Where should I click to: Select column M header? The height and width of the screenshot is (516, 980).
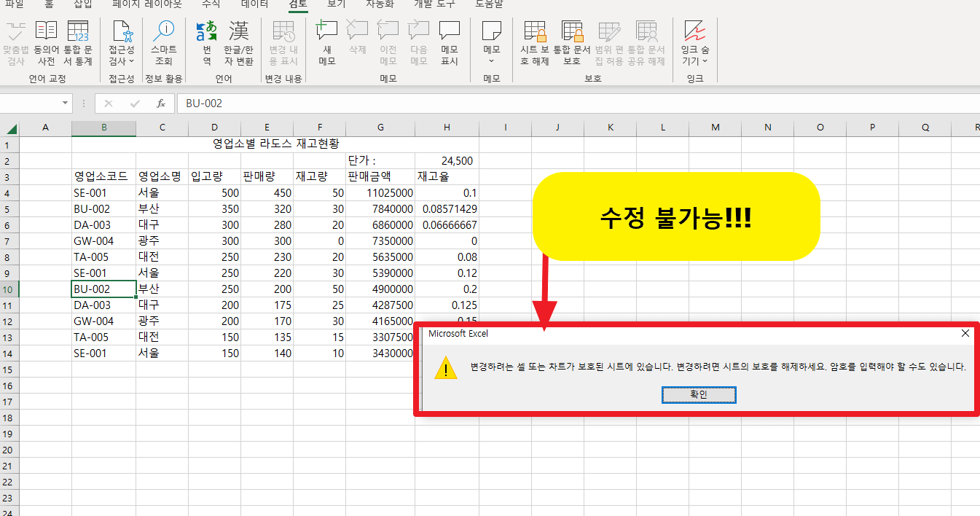716,128
